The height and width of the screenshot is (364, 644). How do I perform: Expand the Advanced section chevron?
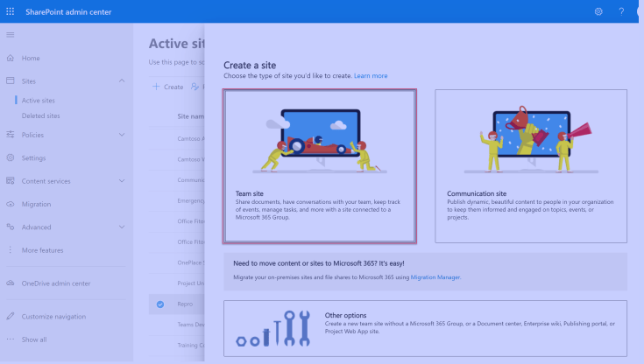122,227
